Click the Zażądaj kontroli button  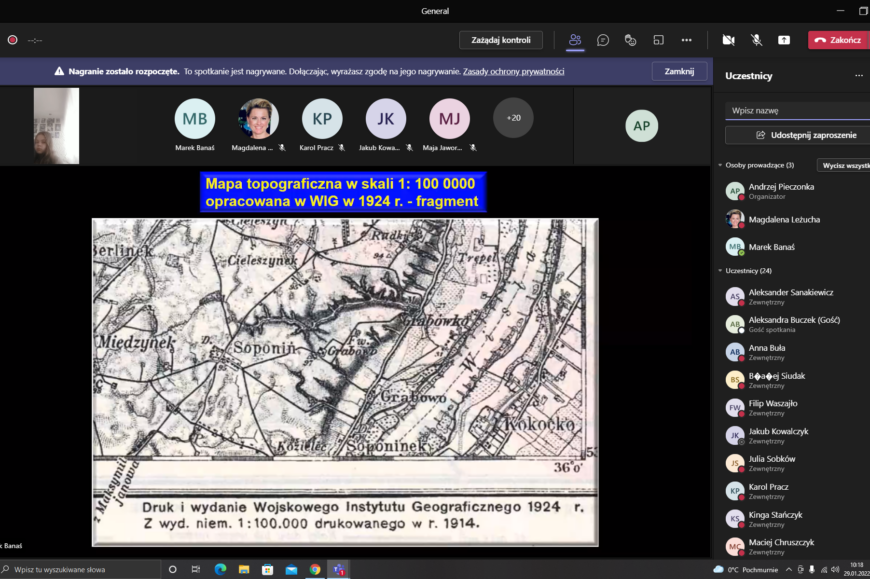(x=501, y=40)
